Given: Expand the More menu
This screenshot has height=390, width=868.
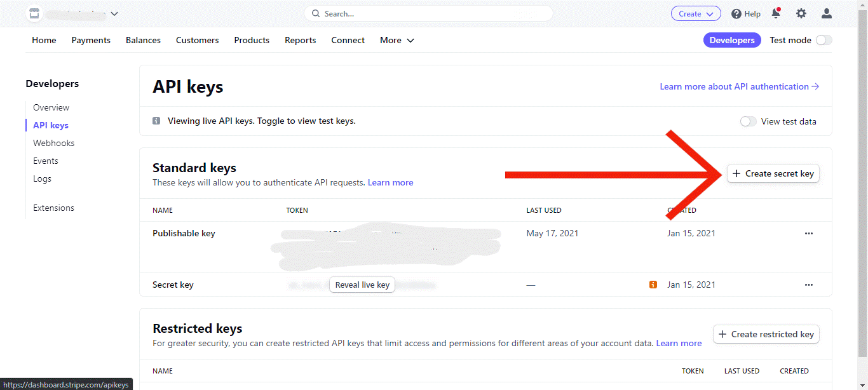Looking at the screenshot, I should click(397, 40).
